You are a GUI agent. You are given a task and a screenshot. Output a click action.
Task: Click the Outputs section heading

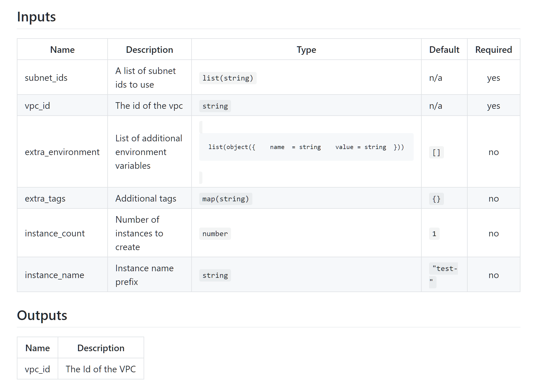(x=42, y=315)
